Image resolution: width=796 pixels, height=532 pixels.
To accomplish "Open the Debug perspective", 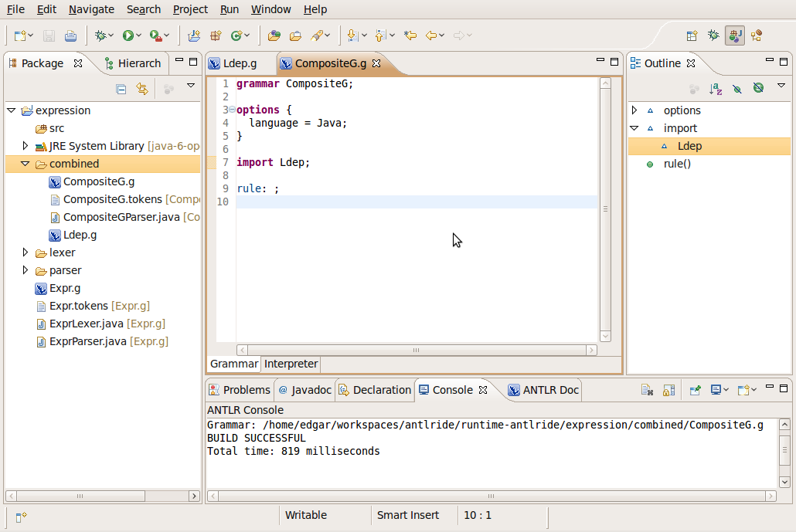I will click(713, 36).
